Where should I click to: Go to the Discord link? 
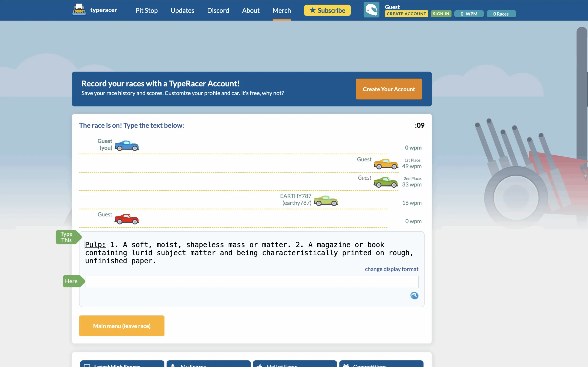[x=218, y=11]
